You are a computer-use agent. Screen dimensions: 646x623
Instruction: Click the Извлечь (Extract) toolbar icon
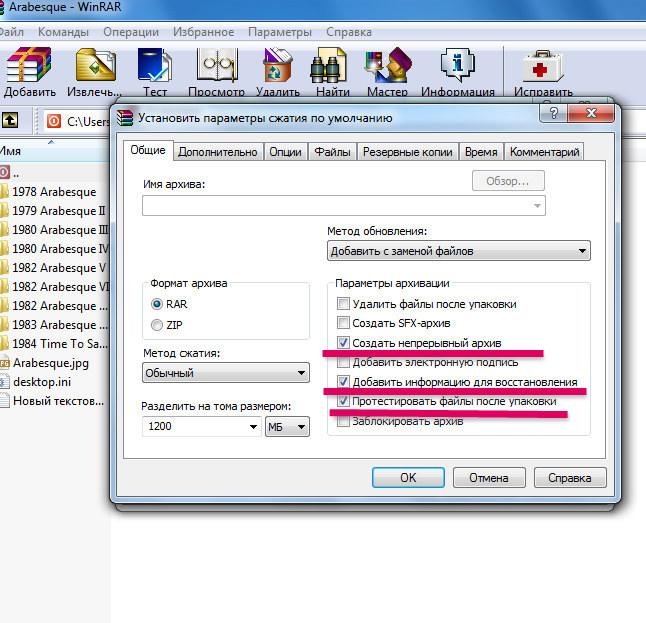coord(96,65)
